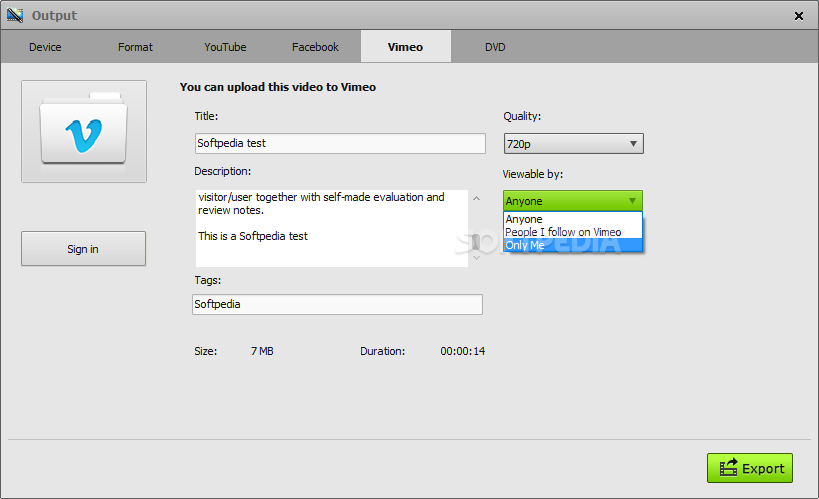Screen dimensions: 819x499
Task: Click the green Export button
Action: [x=750, y=468]
